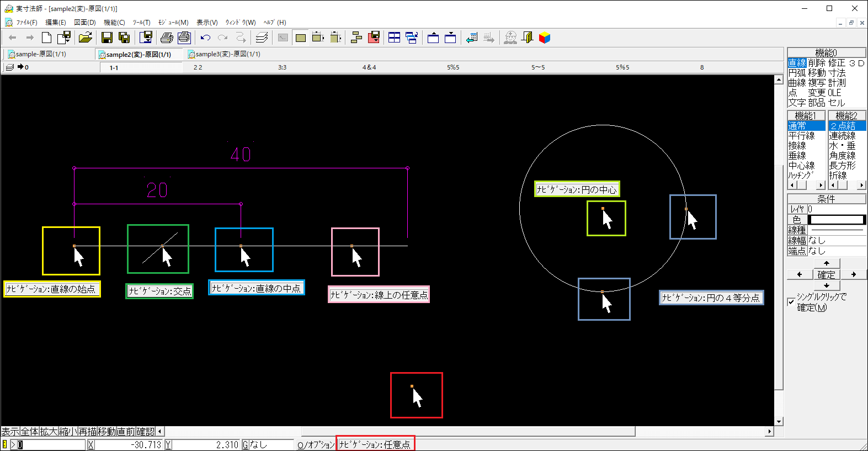Click the 機能1 list right scroll arrow

click(x=821, y=185)
